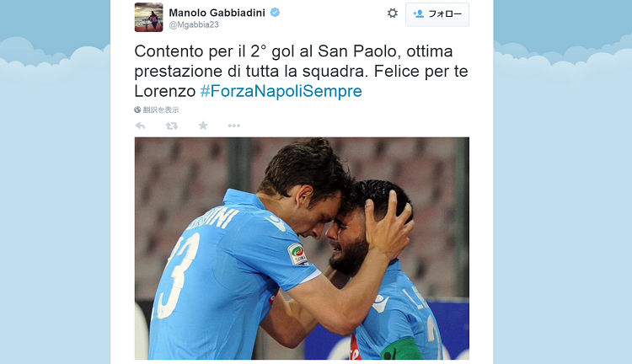Open Manolo Gabbiadini's profile name link

point(217,13)
